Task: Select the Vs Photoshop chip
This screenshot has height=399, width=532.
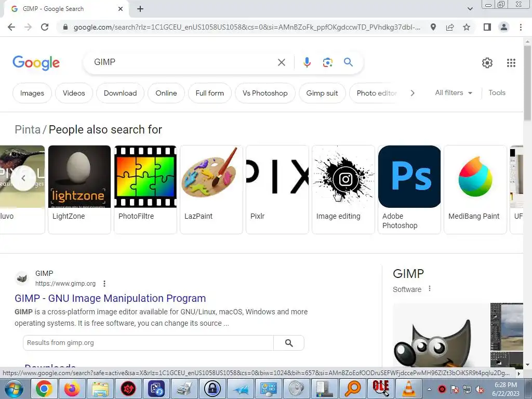Action: (265, 93)
